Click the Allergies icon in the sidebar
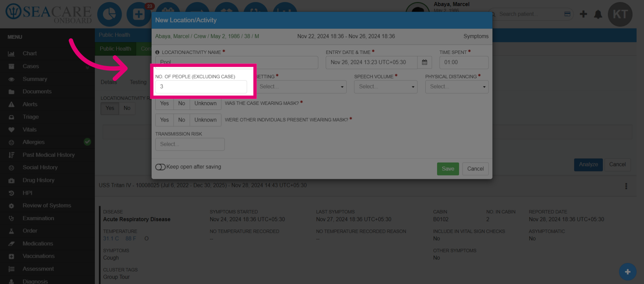 pos(11,142)
